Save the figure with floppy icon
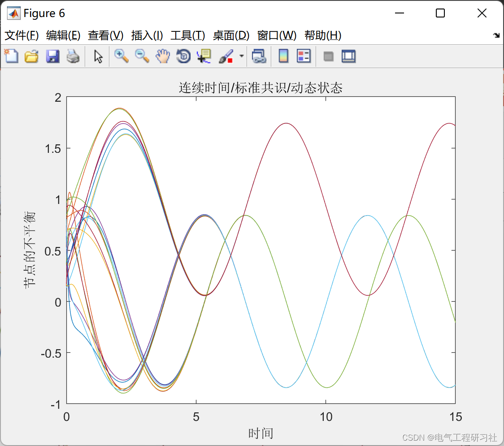504x446 pixels. [52, 56]
